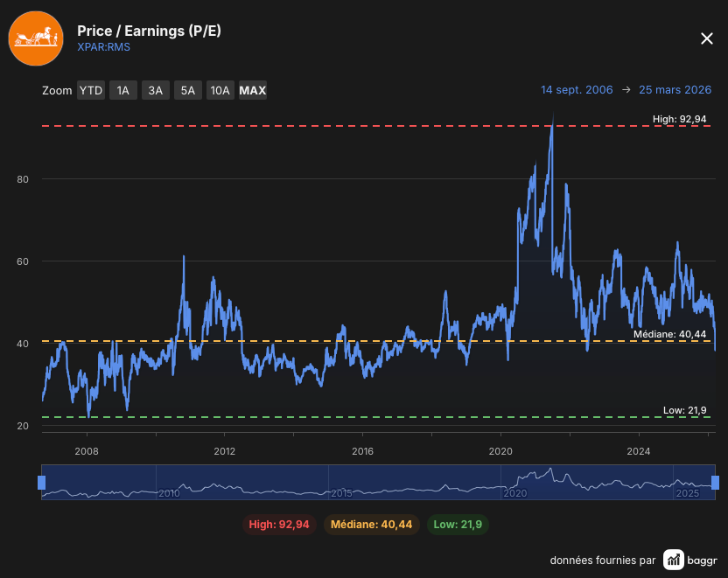Click the 2010 label in navigator

(x=169, y=493)
